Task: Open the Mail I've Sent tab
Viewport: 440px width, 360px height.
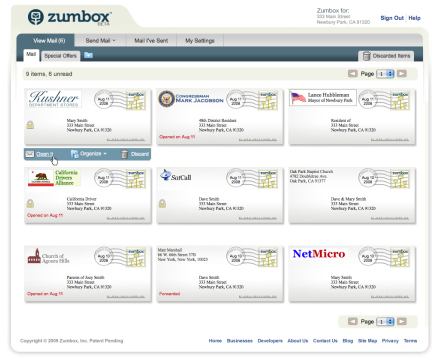Action: click(x=151, y=41)
